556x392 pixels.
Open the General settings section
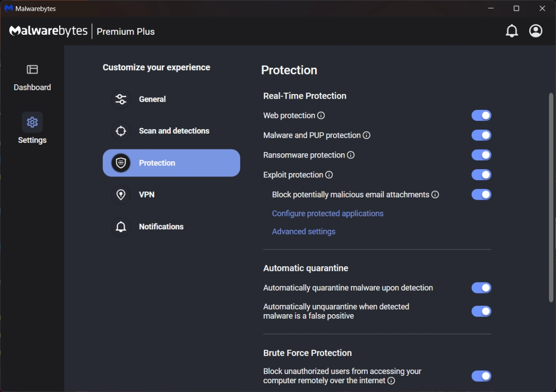pyautogui.click(x=152, y=99)
